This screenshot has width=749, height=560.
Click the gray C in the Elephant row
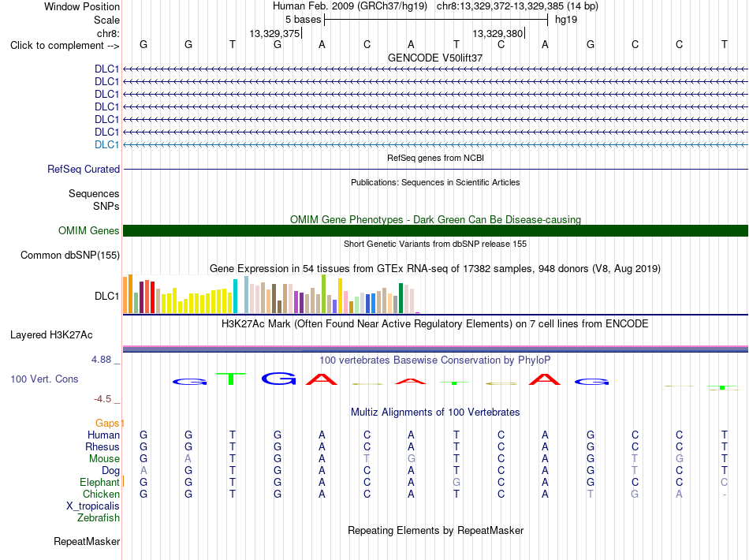[724, 482]
